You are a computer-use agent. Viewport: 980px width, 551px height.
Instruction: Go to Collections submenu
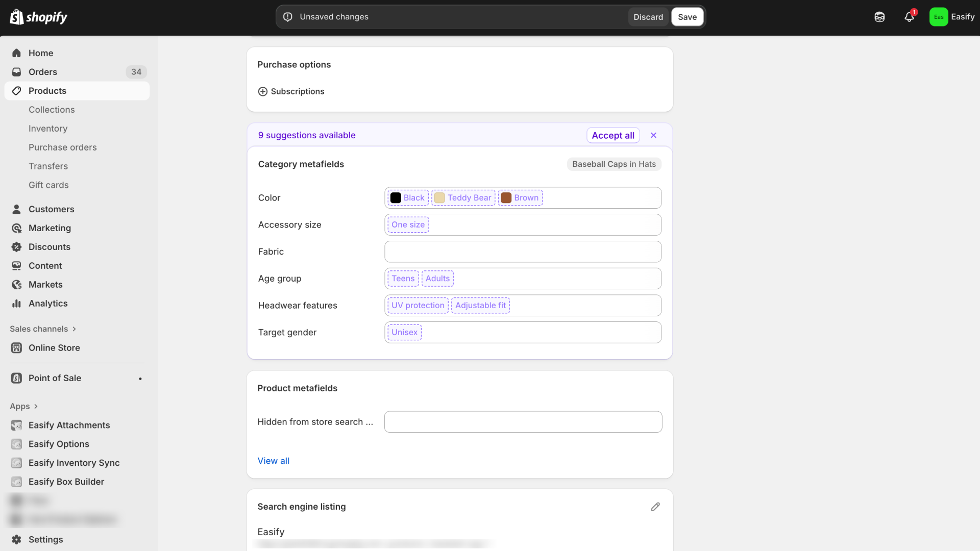click(52, 110)
